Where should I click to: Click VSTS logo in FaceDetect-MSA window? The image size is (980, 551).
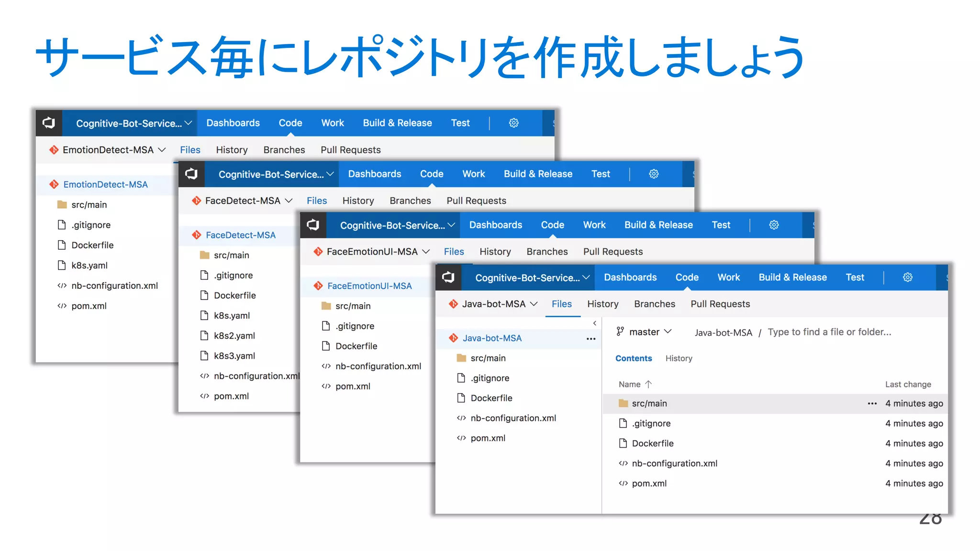(191, 174)
